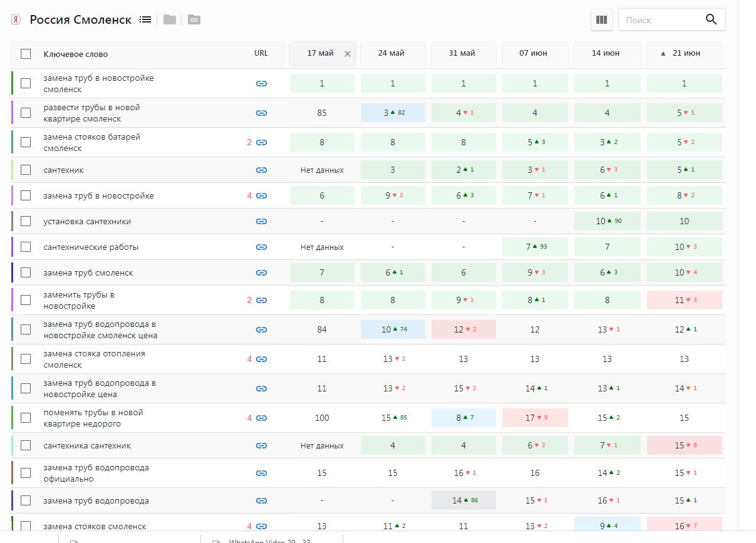Click the 14 июн column header
The height and width of the screenshot is (543, 756).
pos(606,54)
